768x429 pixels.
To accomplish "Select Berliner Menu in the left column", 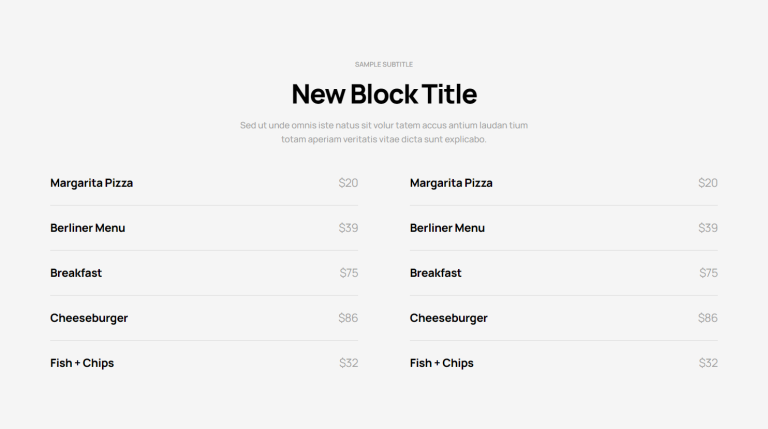I will pos(88,228).
